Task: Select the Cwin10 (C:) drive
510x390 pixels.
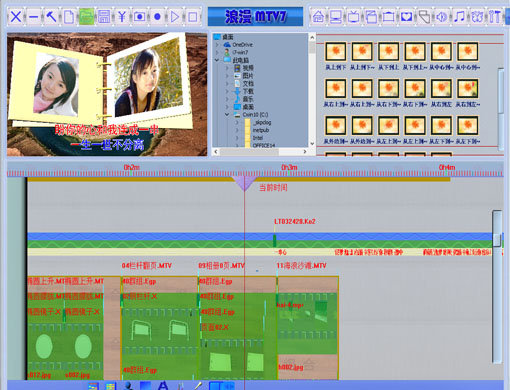Action: point(255,114)
